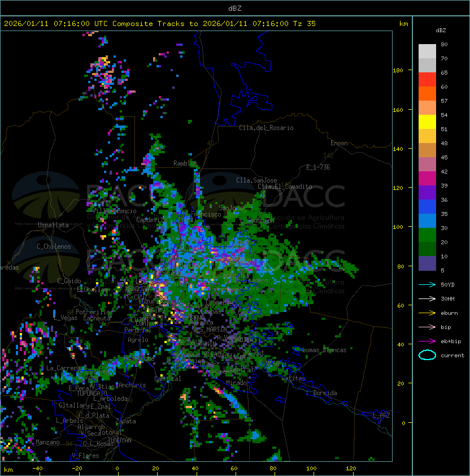
Task: Click the 'Catitas' map label
Action: 293,379
